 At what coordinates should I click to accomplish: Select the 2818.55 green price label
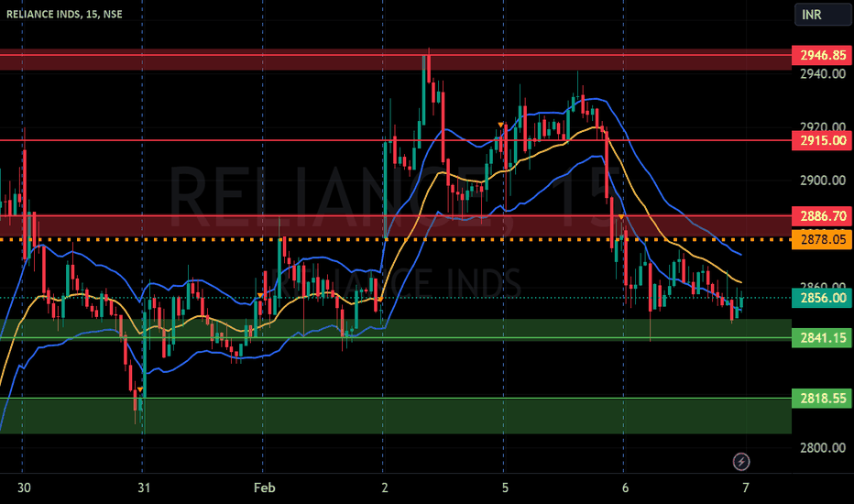(823, 399)
